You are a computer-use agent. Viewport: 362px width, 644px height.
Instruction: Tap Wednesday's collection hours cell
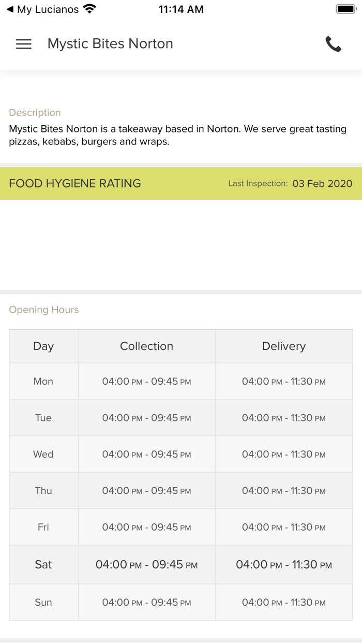146,455
